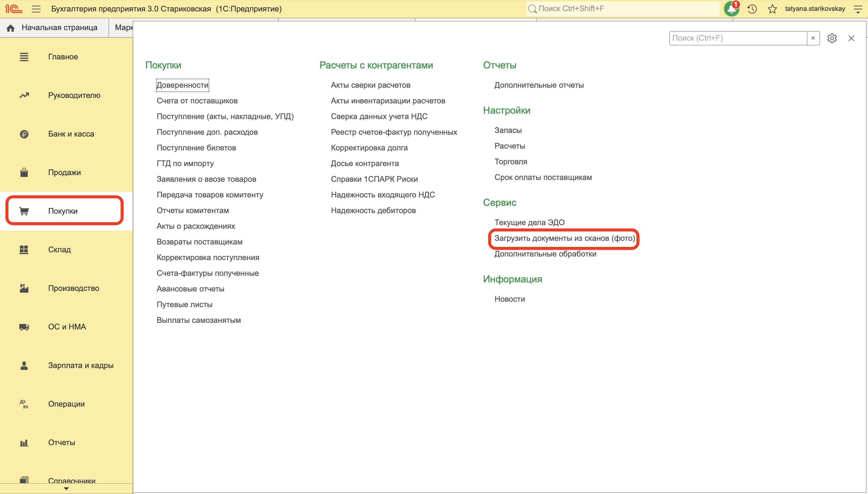This screenshot has width=868, height=494.
Task: Open Загрузить документы из сканов (фото)
Action: coord(565,238)
